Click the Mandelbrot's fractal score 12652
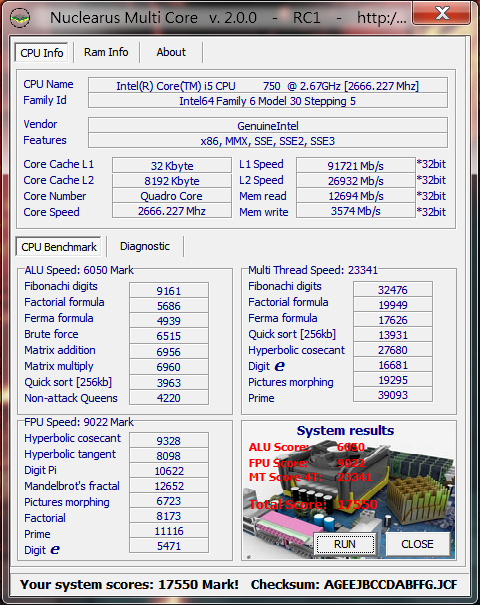The width and height of the screenshot is (480, 605). [x=169, y=485]
